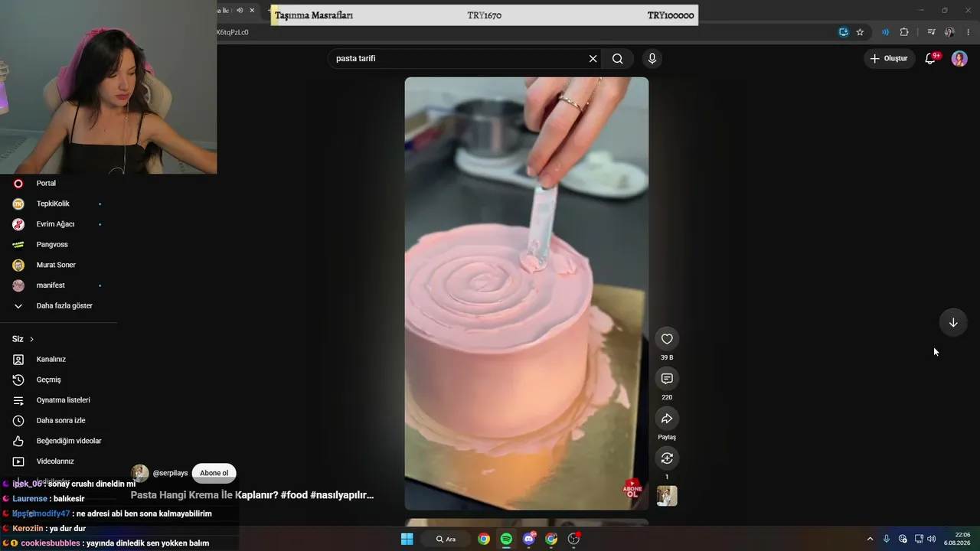Close the current browser tab
The image size is (980, 551).
click(252, 11)
